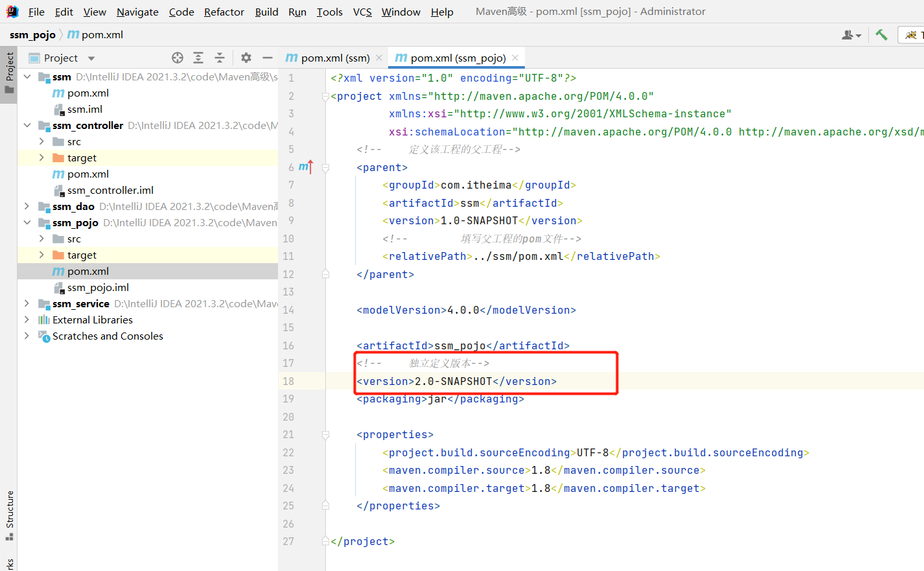This screenshot has width=924, height=571.
Task: Click artifactId ssm_pojo on line 16
Action: coord(463,345)
